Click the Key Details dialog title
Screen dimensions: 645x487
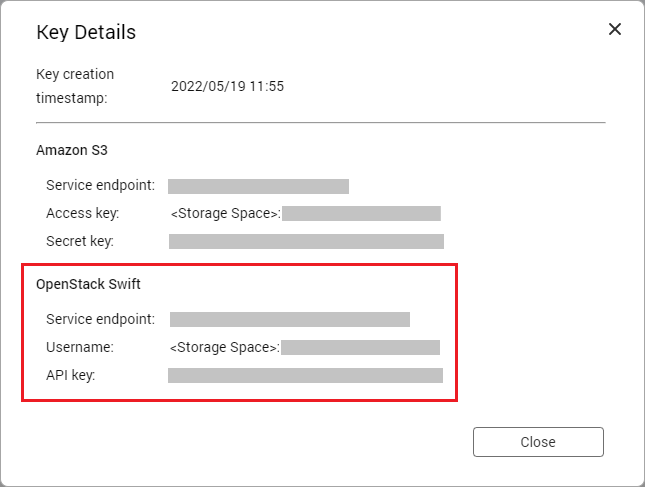(86, 32)
